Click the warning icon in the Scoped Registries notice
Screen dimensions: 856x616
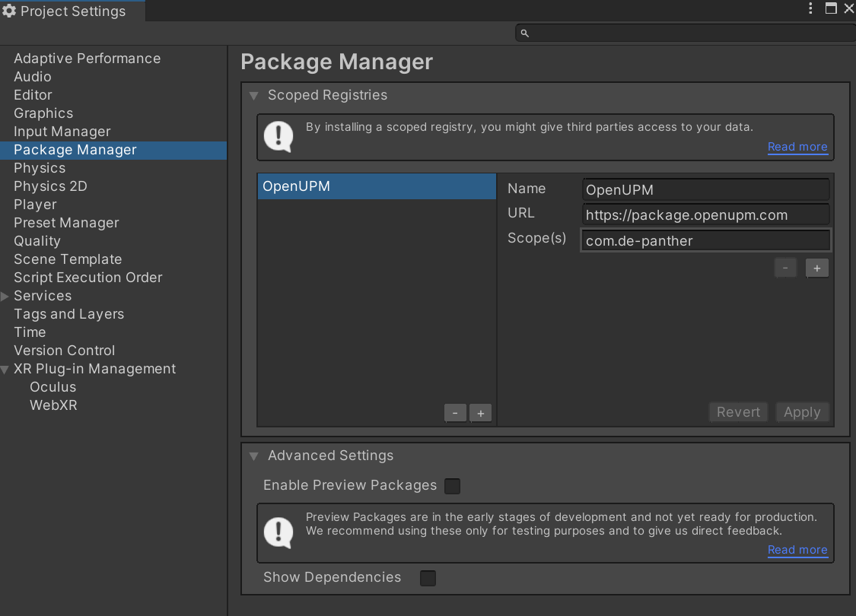[x=278, y=137]
